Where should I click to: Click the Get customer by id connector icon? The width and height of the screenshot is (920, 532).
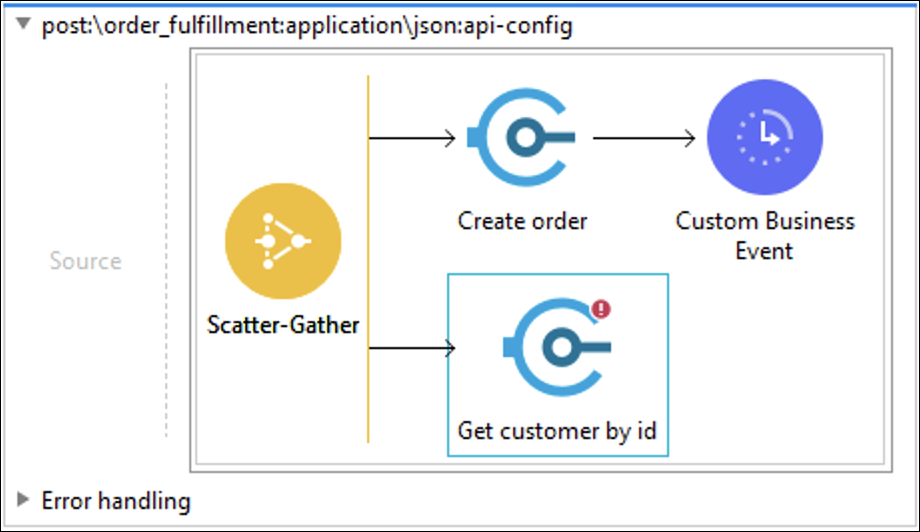coord(557,347)
